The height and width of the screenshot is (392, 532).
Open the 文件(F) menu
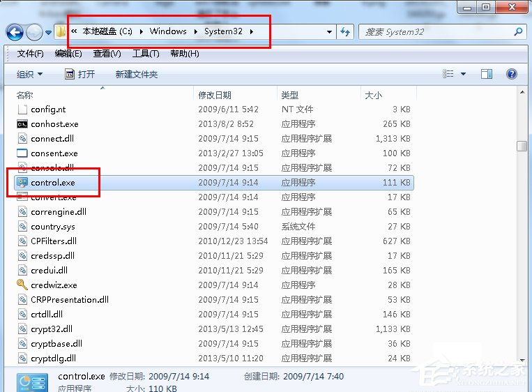30,54
